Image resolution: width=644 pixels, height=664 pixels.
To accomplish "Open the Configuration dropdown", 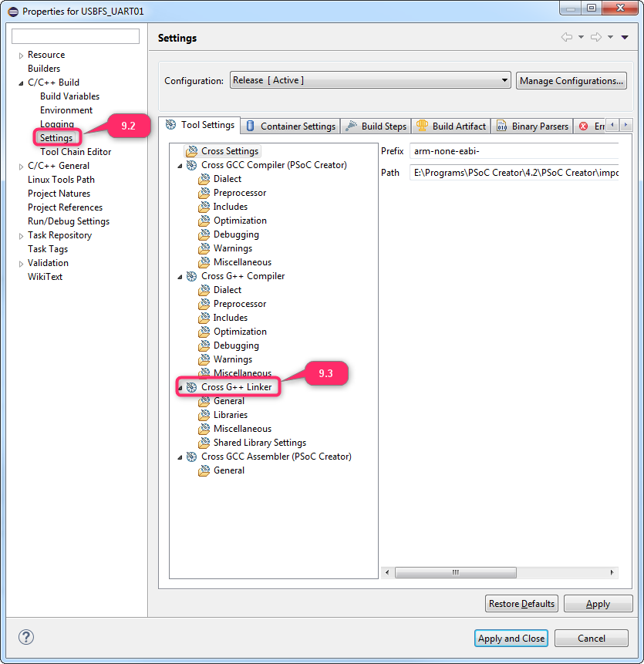I will (x=370, y=80).
